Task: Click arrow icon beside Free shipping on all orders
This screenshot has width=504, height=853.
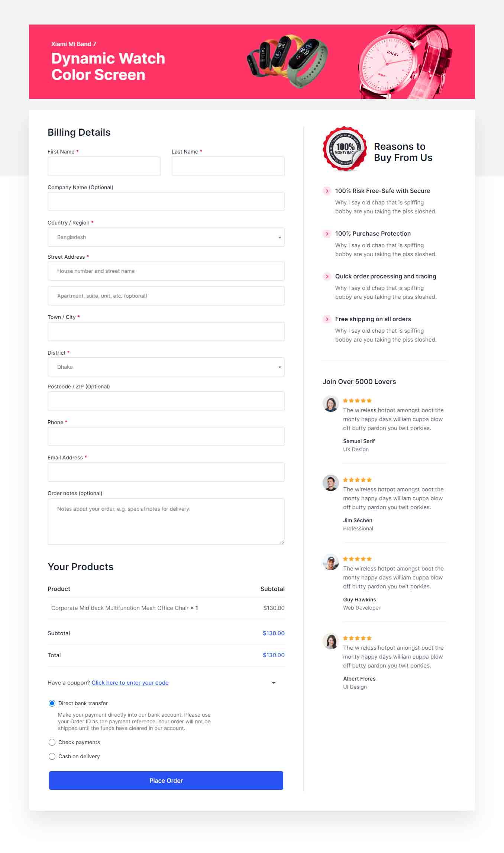Action: [327, 319]
